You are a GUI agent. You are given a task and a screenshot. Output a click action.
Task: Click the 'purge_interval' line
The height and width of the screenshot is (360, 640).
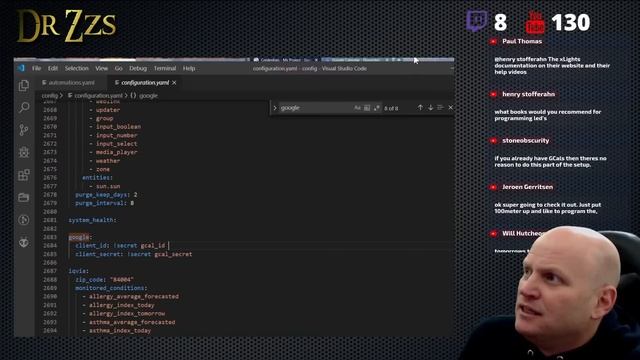[x=104, y=203]
